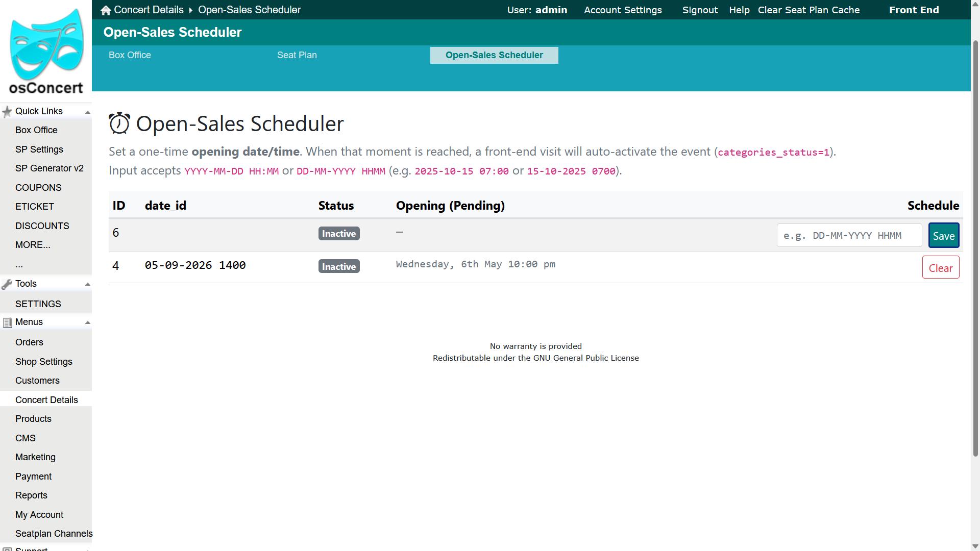
Task: Select the Open-Sales Scheduler tab
Action: click(x=494, y=55)
